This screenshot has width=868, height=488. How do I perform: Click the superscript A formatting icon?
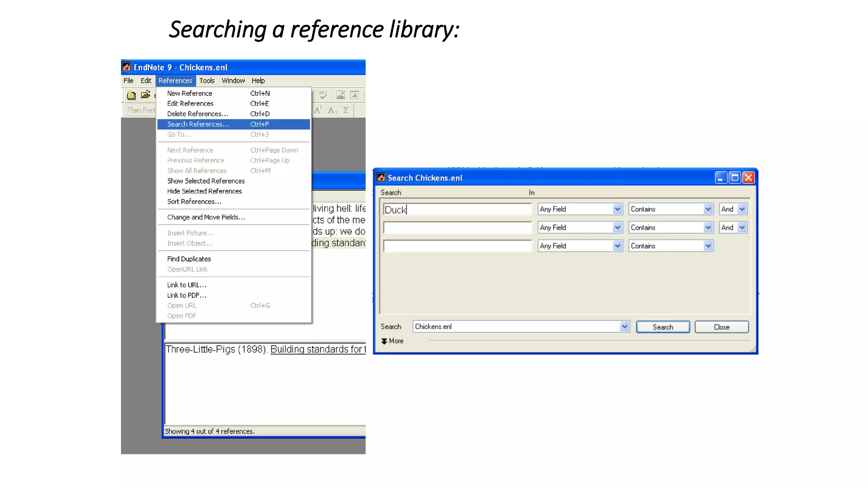[318, 110]
